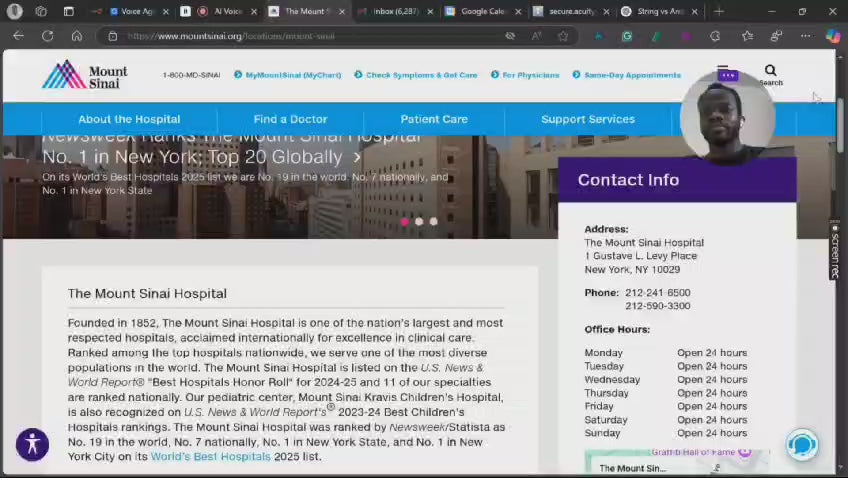Click the browser refresh icon
Image resolution: width=848 pixels, height=478 pixels.
[47, 36]
